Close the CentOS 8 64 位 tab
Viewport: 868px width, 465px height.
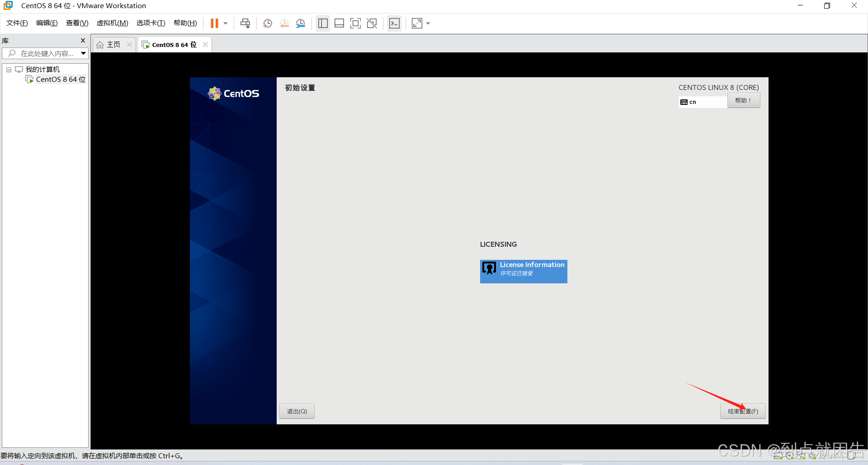[x=205, y=44]
